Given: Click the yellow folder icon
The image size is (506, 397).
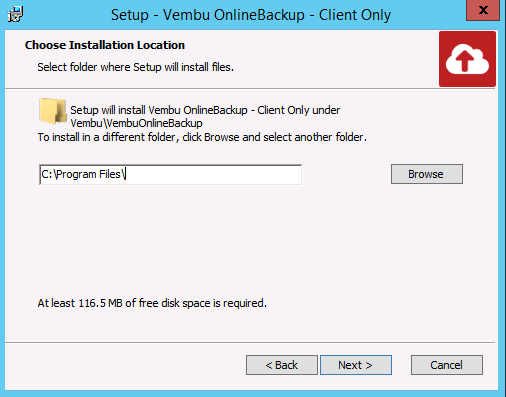Looking at the screenshot, I should 52,111.
